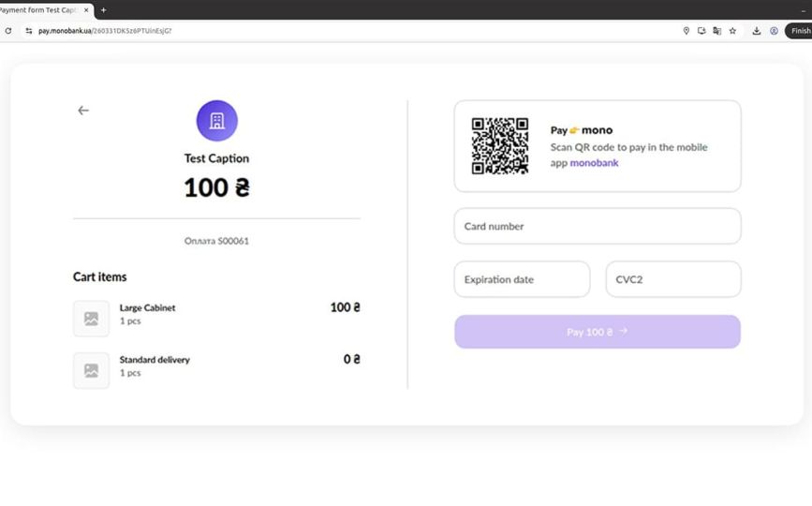Click the CVC2 input field
812x506 pixels.
(x=672, y=279)
